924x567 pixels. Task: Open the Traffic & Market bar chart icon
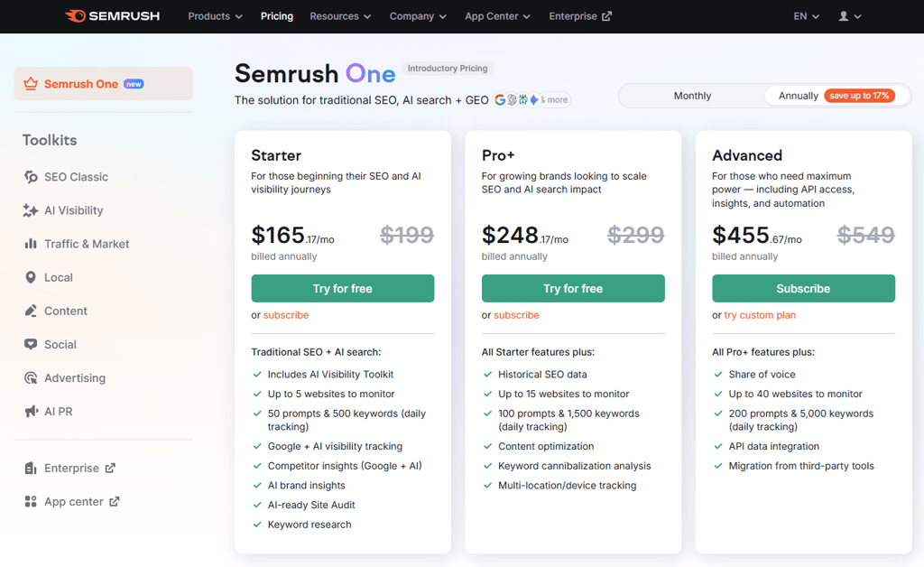click(x=31, y=244)
